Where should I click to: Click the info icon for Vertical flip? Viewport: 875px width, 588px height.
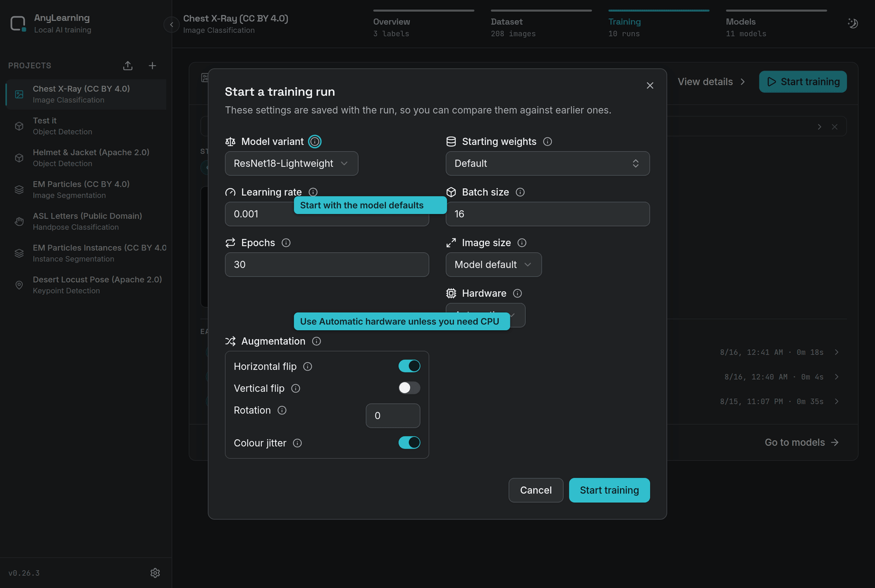click(x=295, y=388)
